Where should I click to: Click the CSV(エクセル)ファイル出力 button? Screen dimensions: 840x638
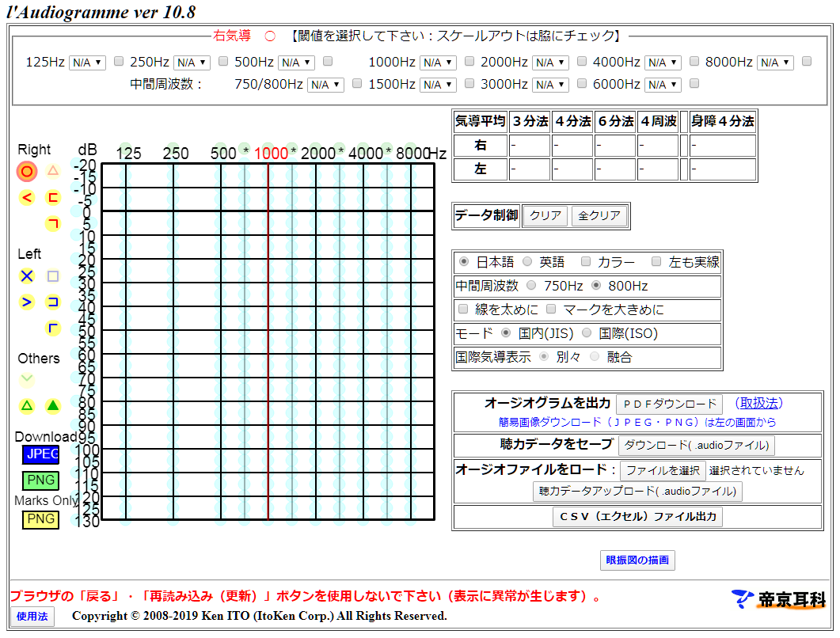point(637,517)
